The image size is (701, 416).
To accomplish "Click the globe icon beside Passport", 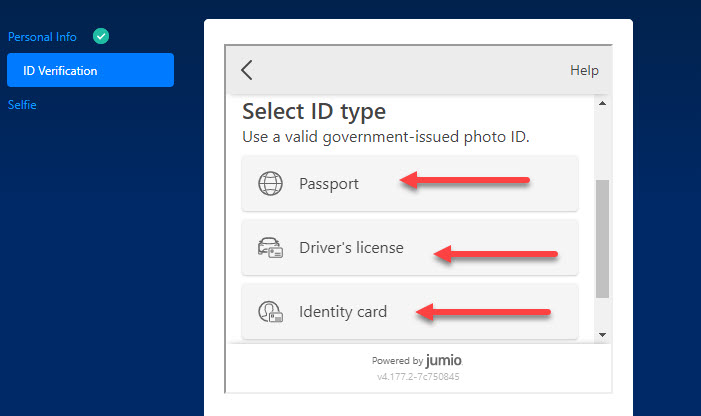I will (x=270, y=184).
